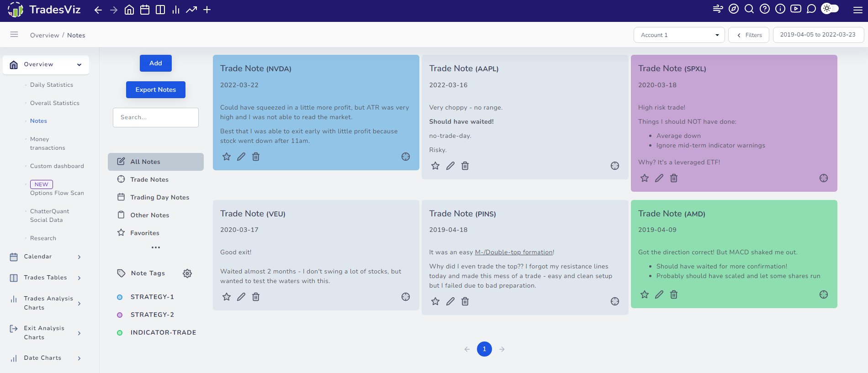
Task: Open trade target icon on NVDA note
Action: 406,157
